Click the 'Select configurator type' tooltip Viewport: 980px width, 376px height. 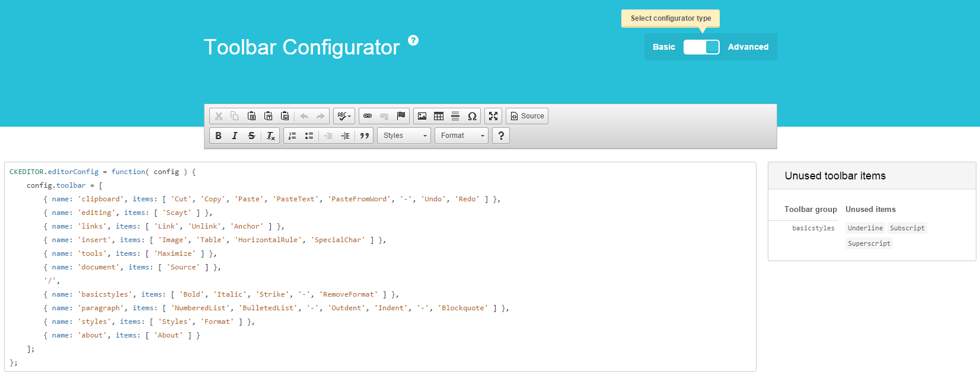[x=671, y=18]
